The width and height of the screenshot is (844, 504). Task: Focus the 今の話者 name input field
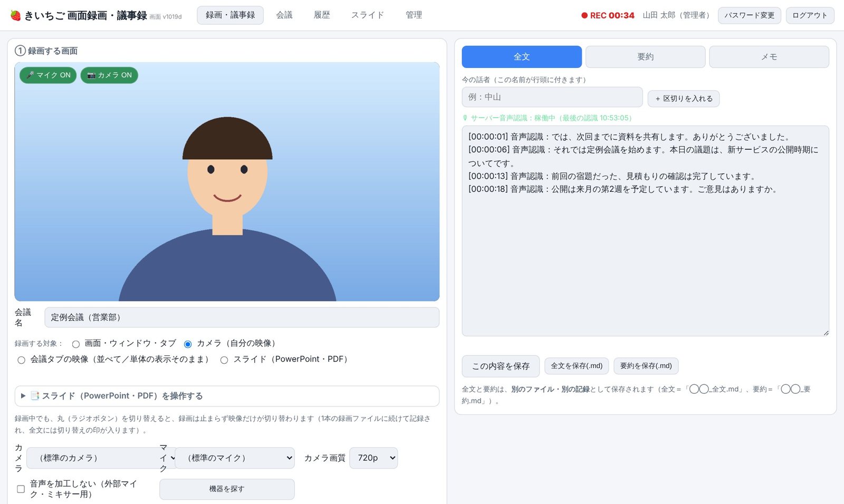(552, 97)
